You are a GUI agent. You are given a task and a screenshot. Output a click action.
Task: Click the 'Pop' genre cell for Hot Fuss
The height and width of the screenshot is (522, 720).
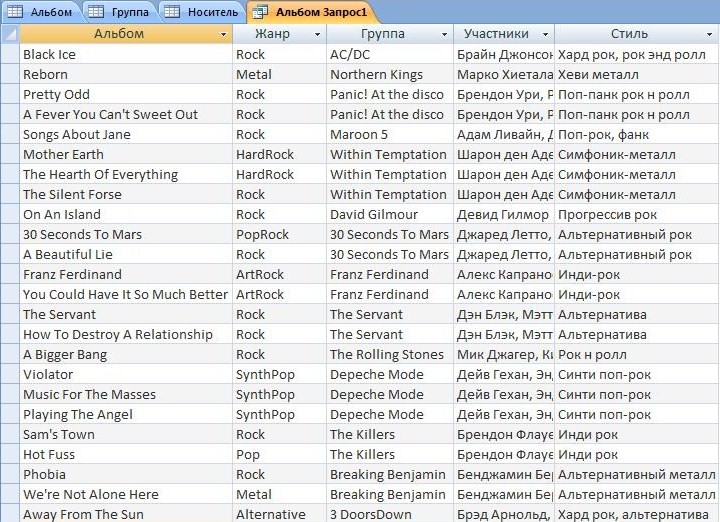pos(280,454)
